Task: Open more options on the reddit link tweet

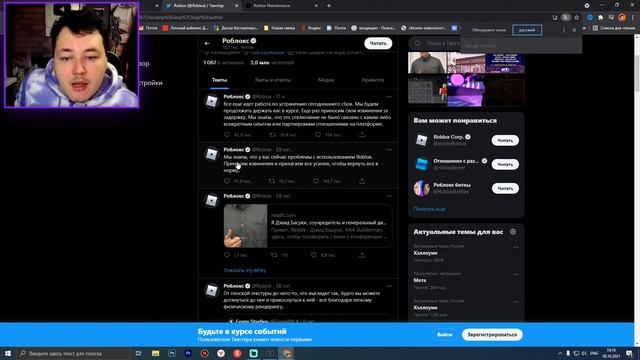Action: pyautogui.click(x=389, y=196)
